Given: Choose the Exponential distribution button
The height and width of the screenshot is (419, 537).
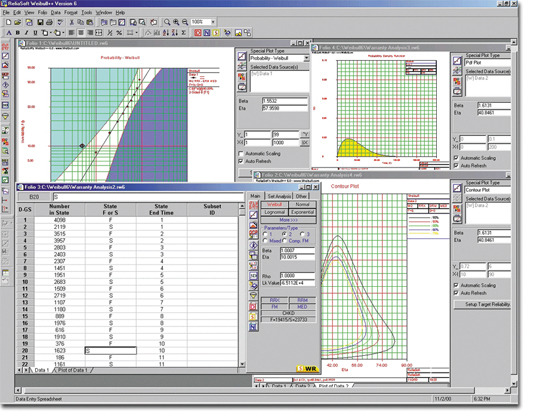Looking at the screenshot, I should (x=302, y=212).
